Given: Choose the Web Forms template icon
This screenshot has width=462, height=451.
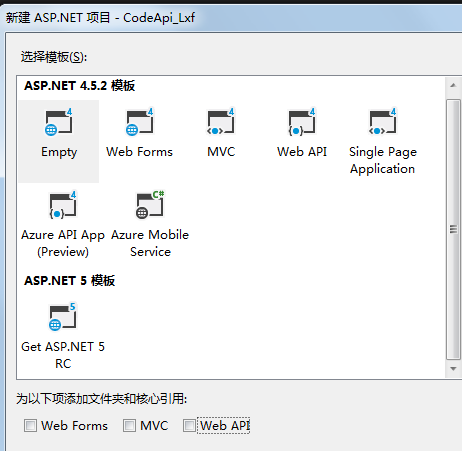Looking at the screenshot, I should (140, 122).
